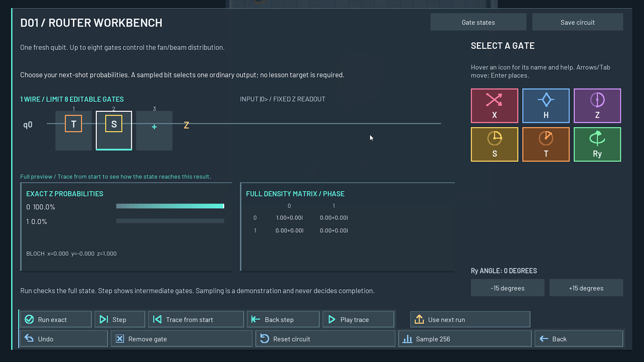Click the EXACT Z PROBABILITIES heading
Screen dimensions: 644x362
(65, 194)
